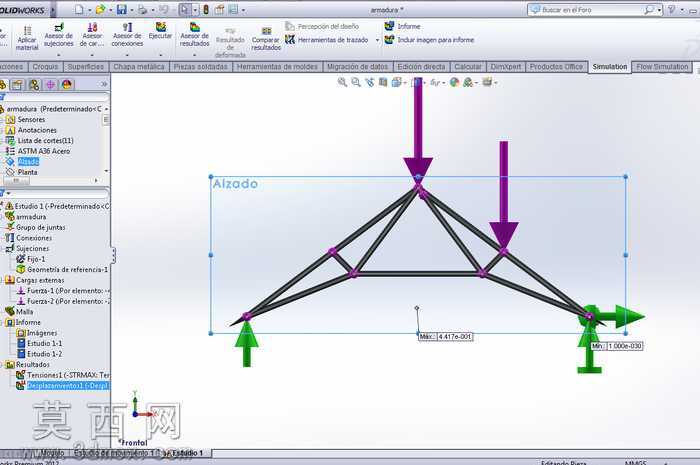The image size is (700, 465).
Task: Click the Open file icon
Action: click(x=100, y=9)
